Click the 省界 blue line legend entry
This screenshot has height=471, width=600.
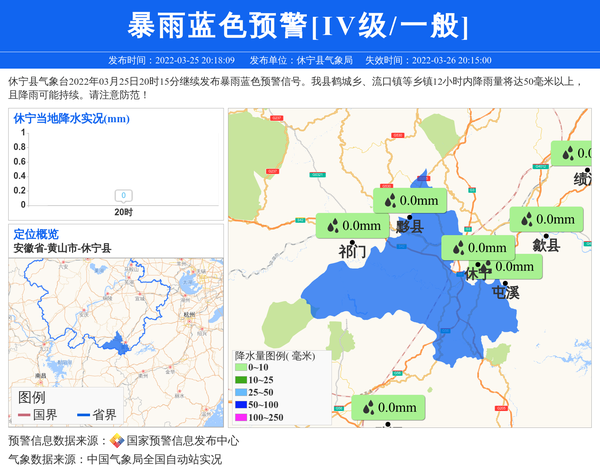coord(96,414)
